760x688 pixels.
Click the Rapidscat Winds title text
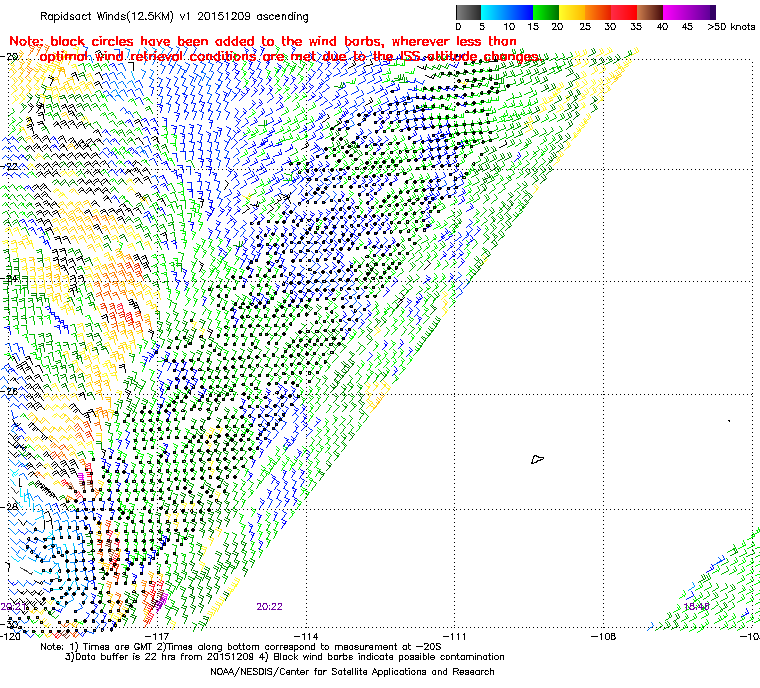point(174,16)
